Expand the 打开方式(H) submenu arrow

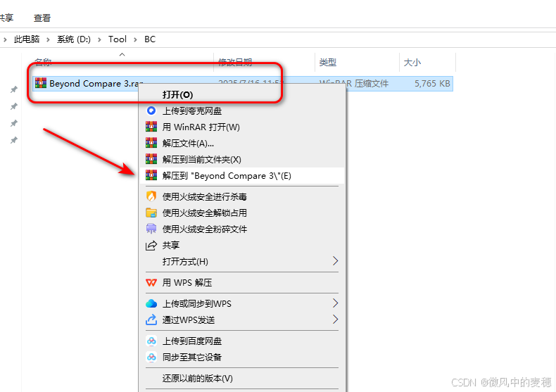point(336,261)
